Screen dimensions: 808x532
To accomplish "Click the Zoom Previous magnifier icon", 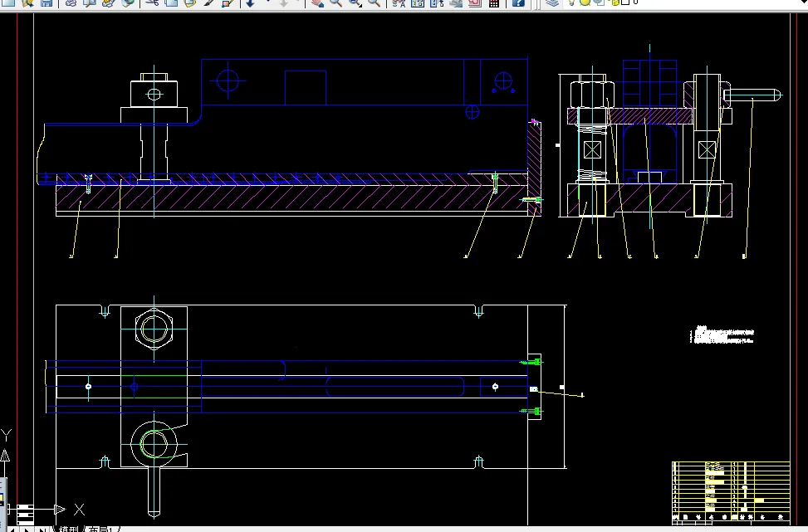I will (x=375, y=2).
